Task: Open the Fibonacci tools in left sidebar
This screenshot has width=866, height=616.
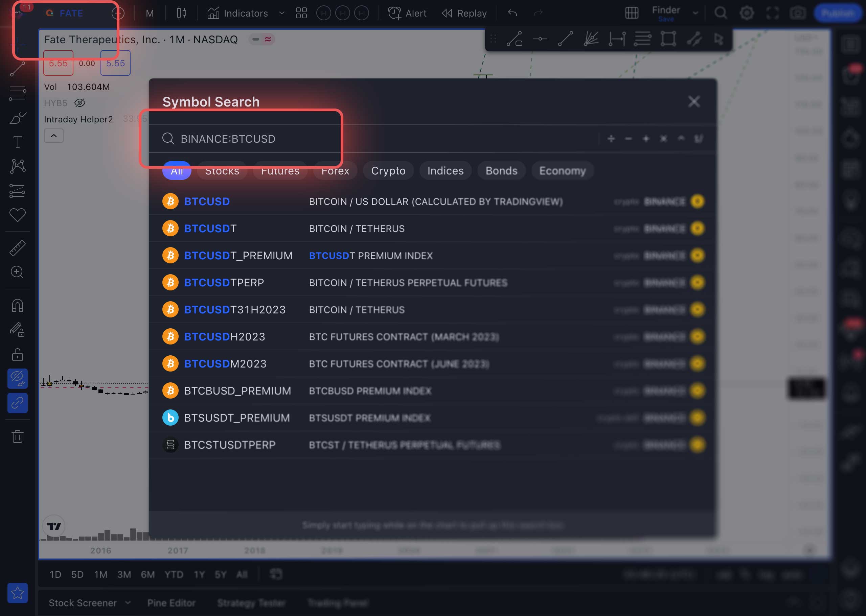Action: tap(18, 93)
